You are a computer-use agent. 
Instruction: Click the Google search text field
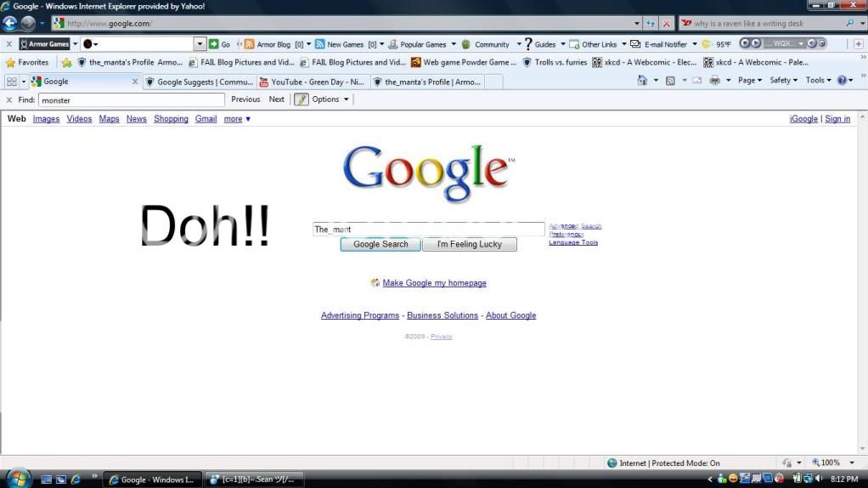pos(428,230)
